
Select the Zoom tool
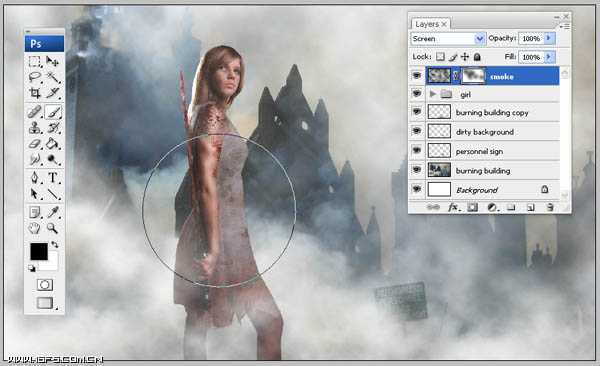pyautogui.click(x=53, y=228)
